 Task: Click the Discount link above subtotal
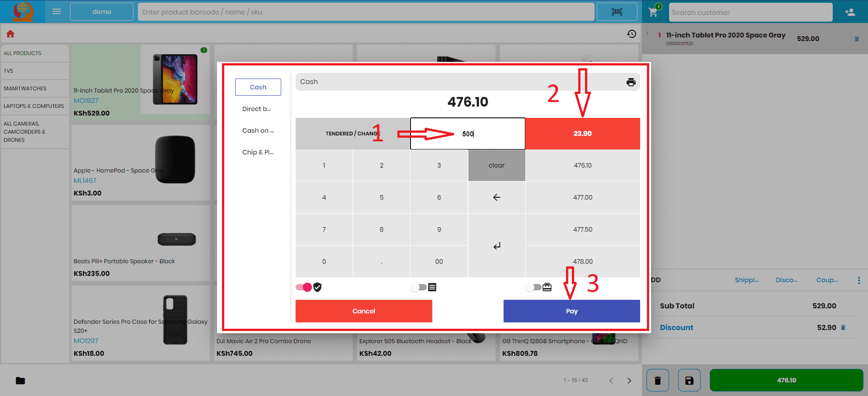pos(787,280)
